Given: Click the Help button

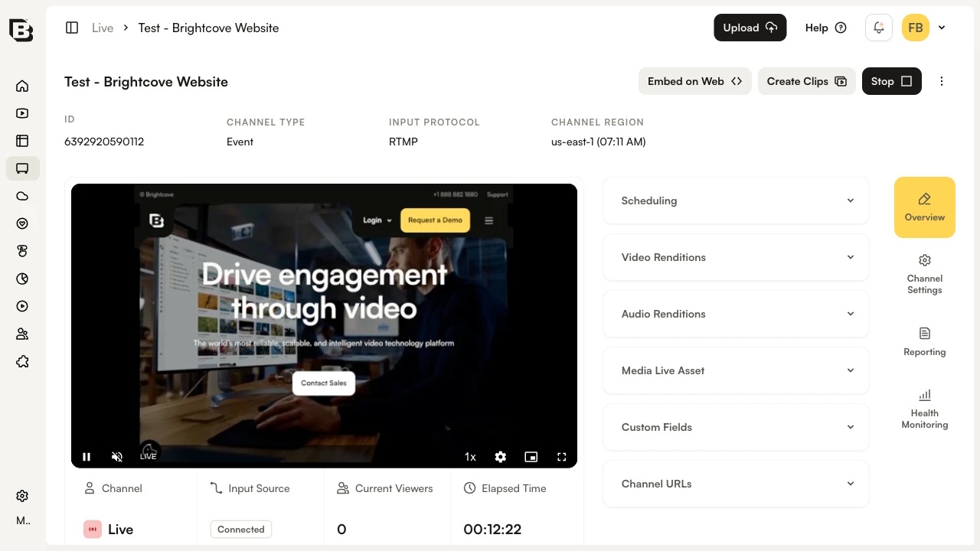Looking at the screenshot, I should pos(826,28).
